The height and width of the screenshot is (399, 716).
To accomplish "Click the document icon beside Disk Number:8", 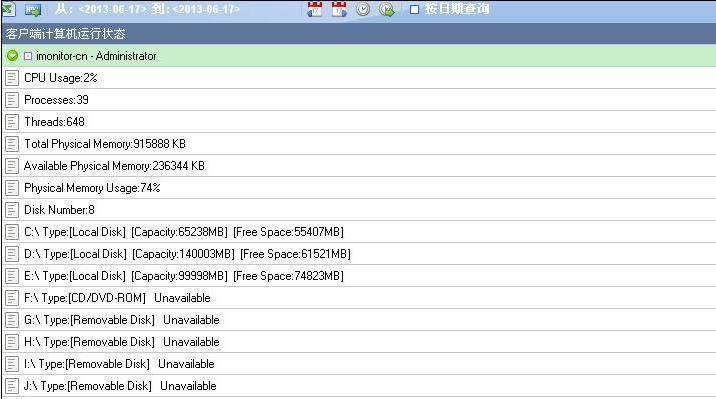I will point(12,210).
